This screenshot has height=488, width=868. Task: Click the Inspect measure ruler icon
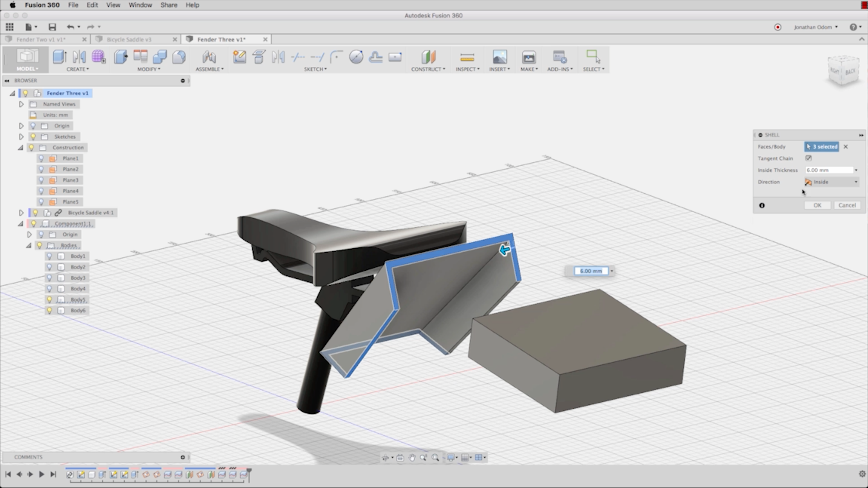pos(467,57)
